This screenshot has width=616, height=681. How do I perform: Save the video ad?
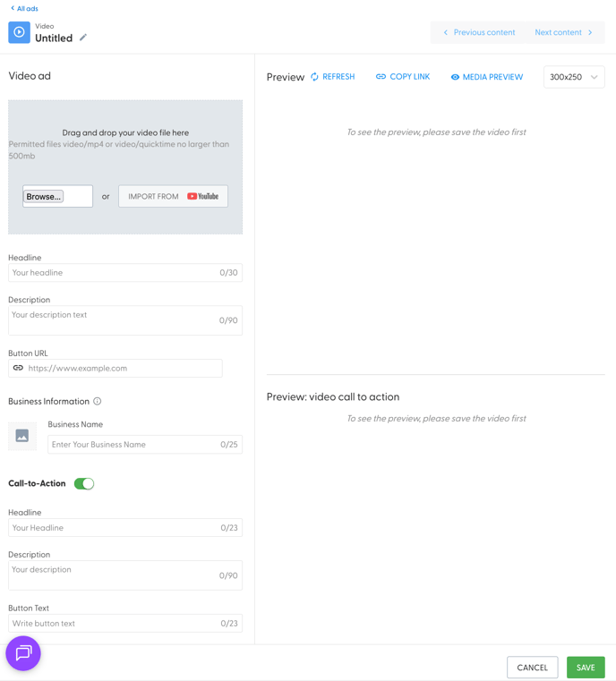click(x=586, y=668)
